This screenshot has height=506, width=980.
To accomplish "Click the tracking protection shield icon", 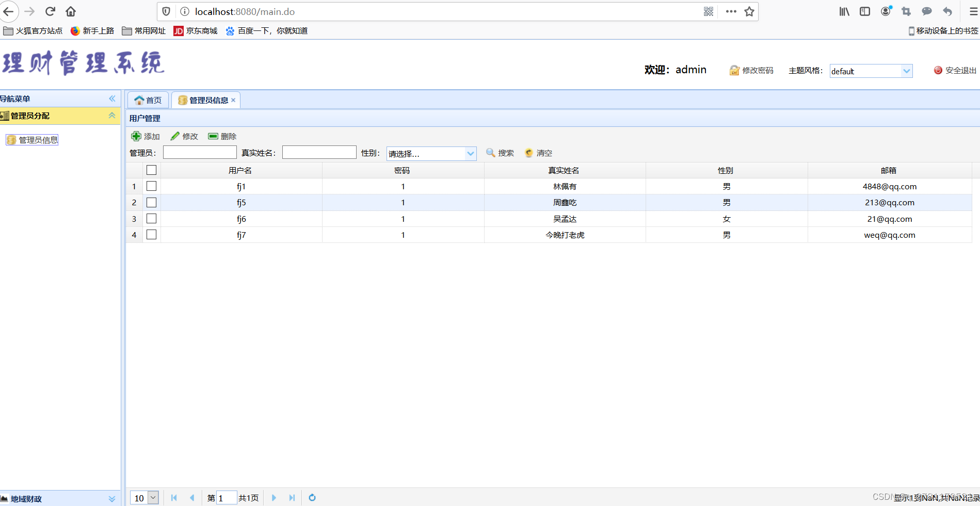I will pos(166,11).
